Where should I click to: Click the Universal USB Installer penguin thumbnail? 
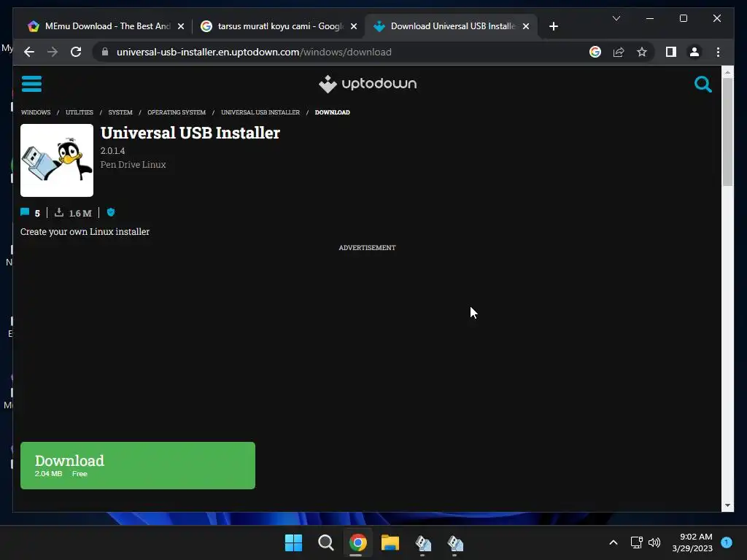coord(57,160)
